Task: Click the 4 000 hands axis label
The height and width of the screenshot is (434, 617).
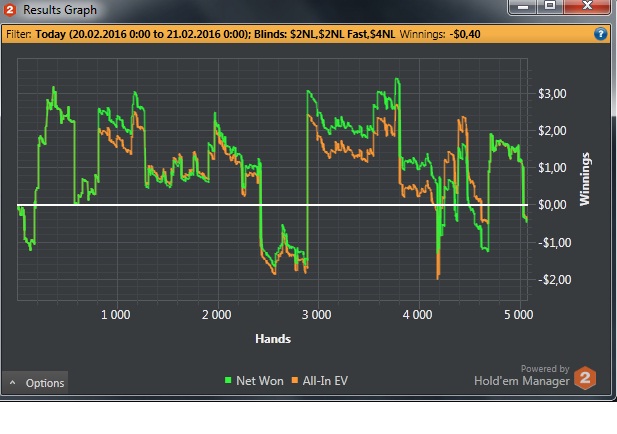Action: 417,315
